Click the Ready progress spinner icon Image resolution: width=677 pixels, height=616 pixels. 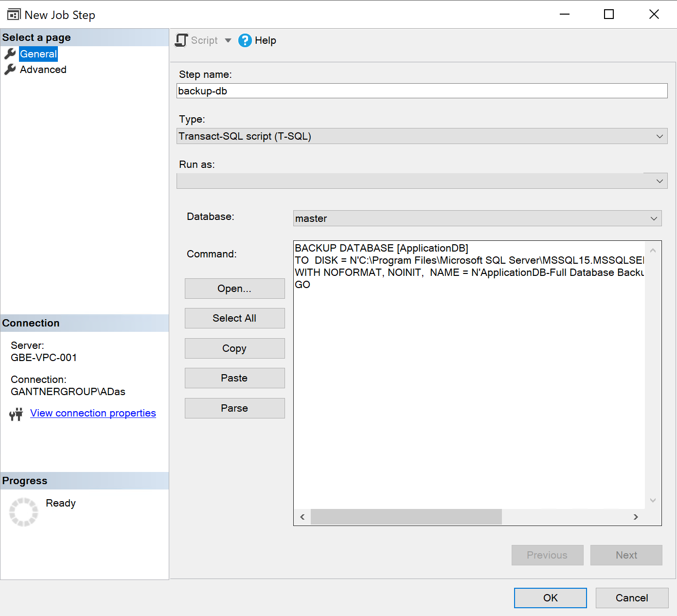(x=23, y=512)
